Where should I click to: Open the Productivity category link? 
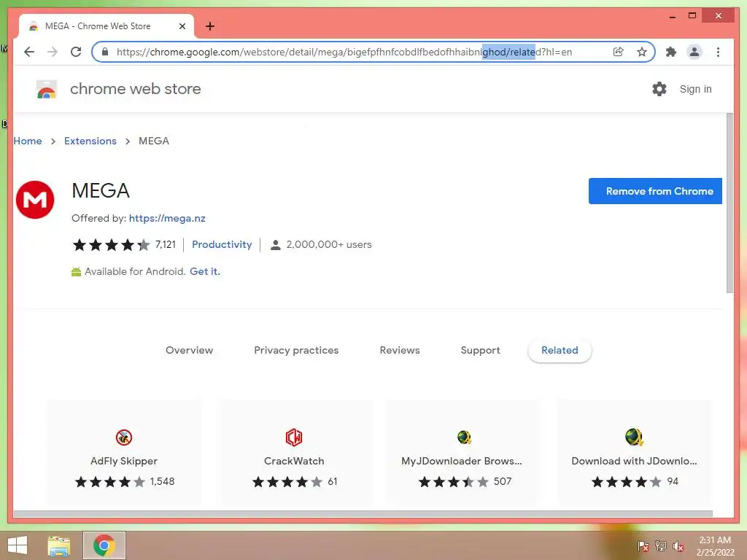[x=222, y=245]
